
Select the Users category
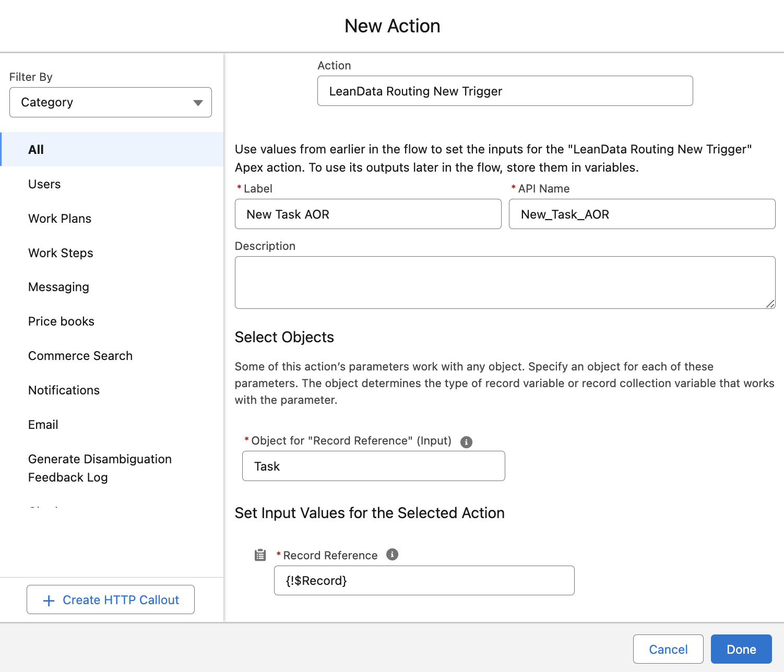44,184
